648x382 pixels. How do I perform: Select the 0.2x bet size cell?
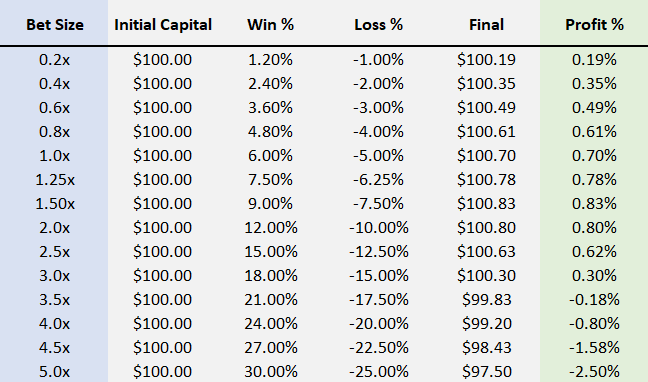pyautogui.click(x=55, y=60)
